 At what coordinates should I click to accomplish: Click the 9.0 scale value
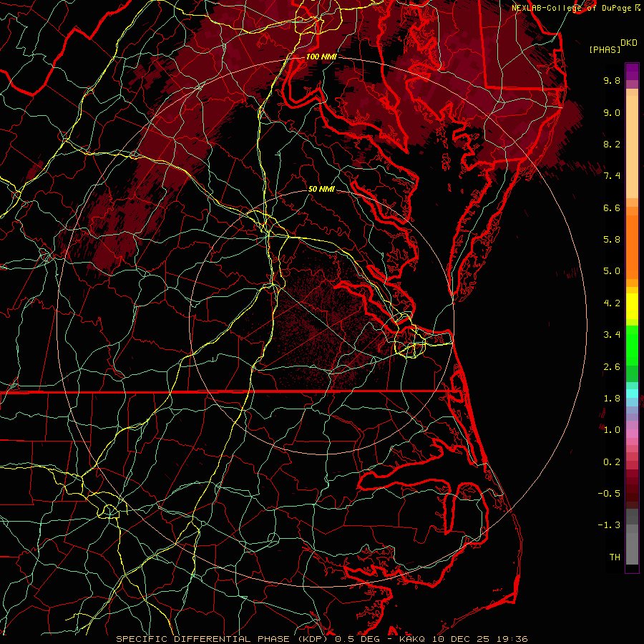pos(612,112)
